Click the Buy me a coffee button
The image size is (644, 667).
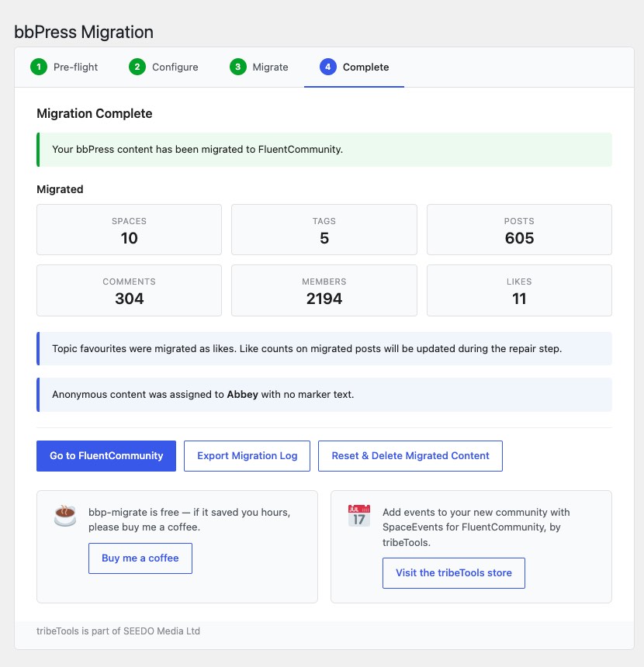coord(140,558)
